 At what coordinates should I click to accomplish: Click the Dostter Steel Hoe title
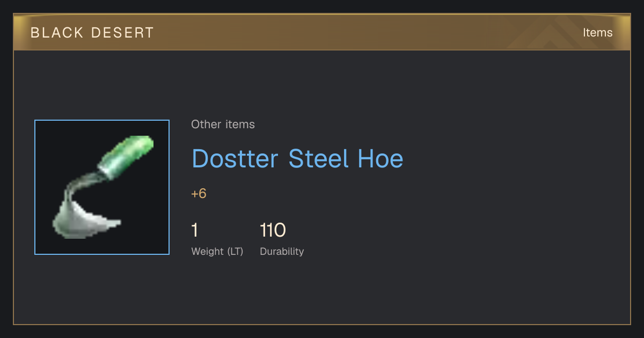click(297, 159)
